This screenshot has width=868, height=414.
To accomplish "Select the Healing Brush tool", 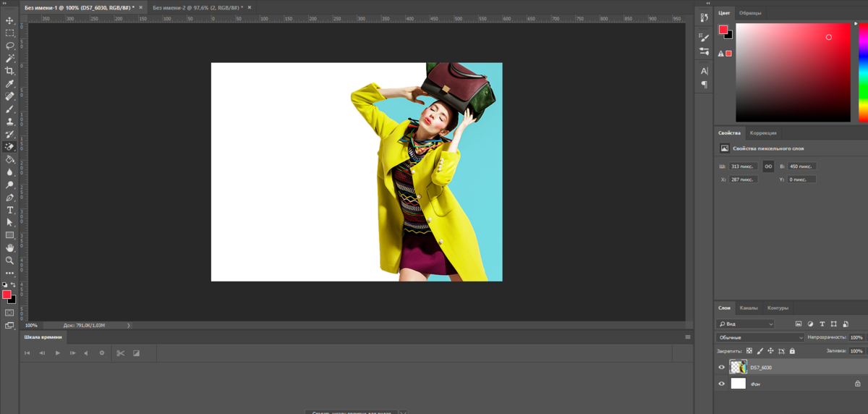I will (9, 96).
